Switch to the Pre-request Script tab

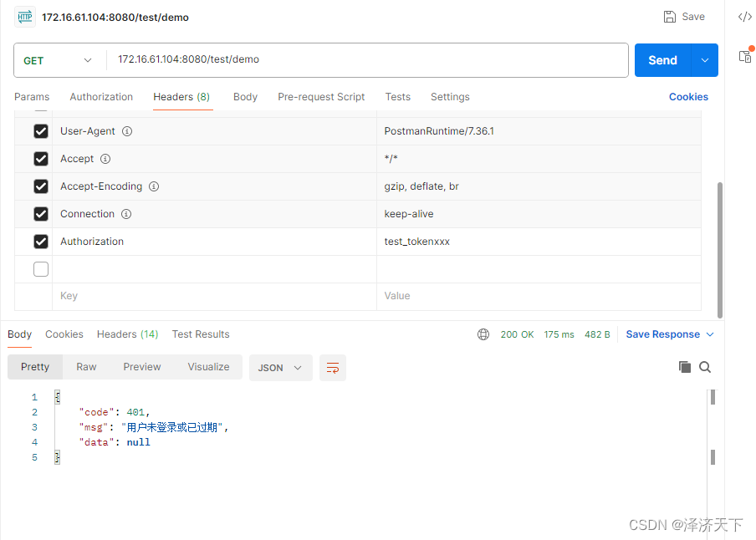pyautogui.click(x=321, y=97)
